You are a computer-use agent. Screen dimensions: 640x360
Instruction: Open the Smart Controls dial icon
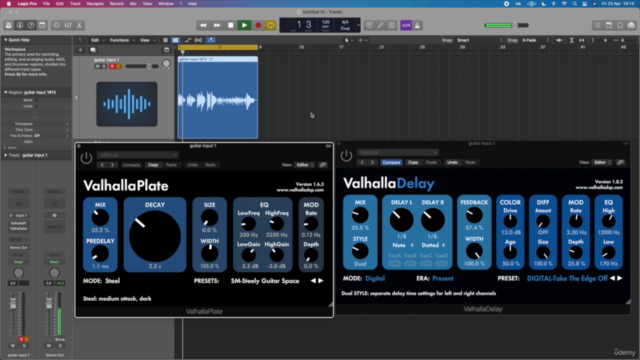[56, 25]
